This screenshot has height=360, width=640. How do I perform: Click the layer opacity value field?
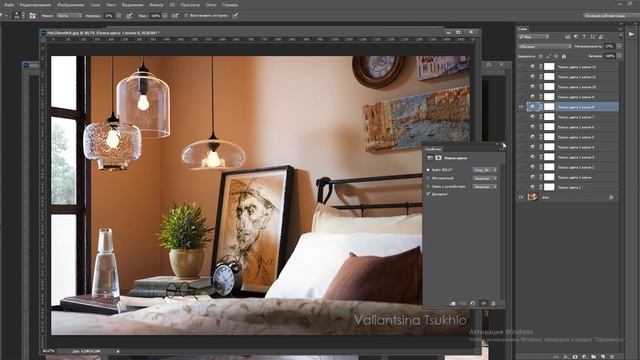(x=610, y=47)
